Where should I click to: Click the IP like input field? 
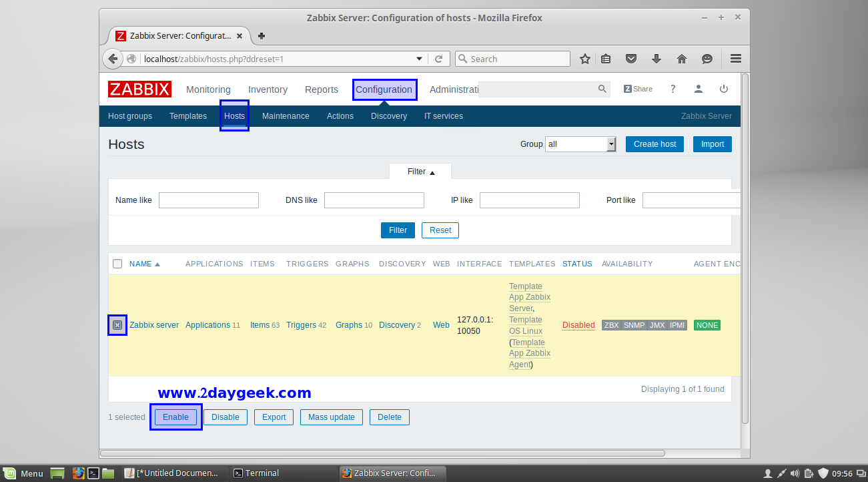tap(530, 200)
